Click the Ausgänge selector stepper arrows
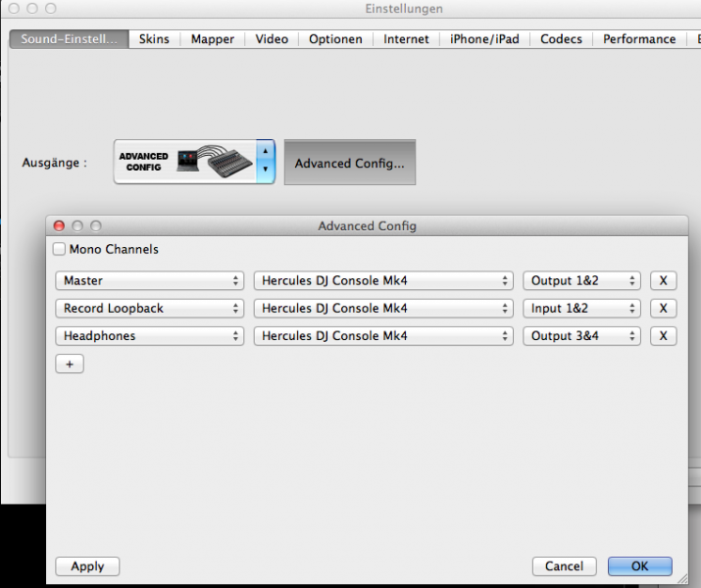The height and width of the screenshot is (588, 701). (265, 162)
